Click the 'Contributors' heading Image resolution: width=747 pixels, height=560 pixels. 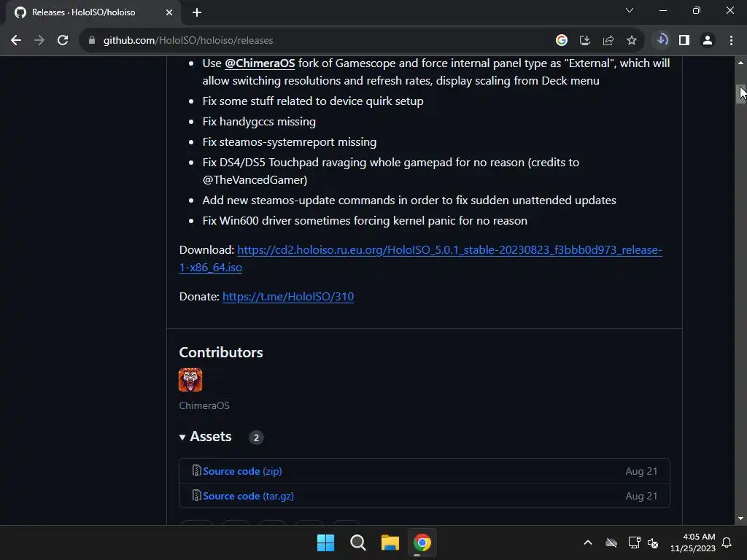pyautogui.click(x=221, y=352)
